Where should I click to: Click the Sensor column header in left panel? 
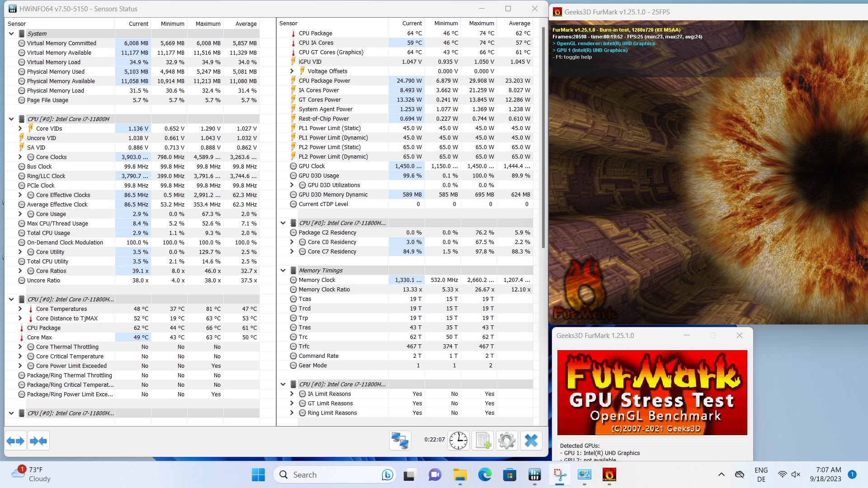click(60, 23)
